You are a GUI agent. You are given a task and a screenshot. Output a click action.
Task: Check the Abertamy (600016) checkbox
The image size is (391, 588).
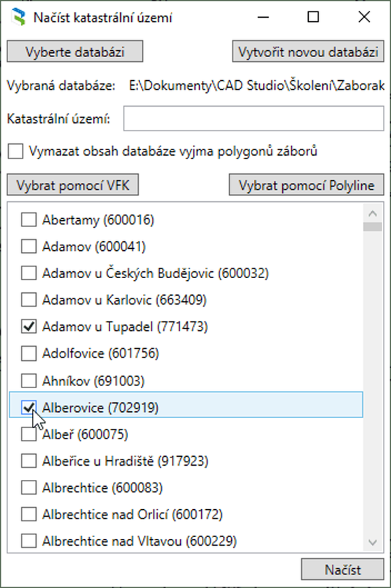[x=29, y=220]
